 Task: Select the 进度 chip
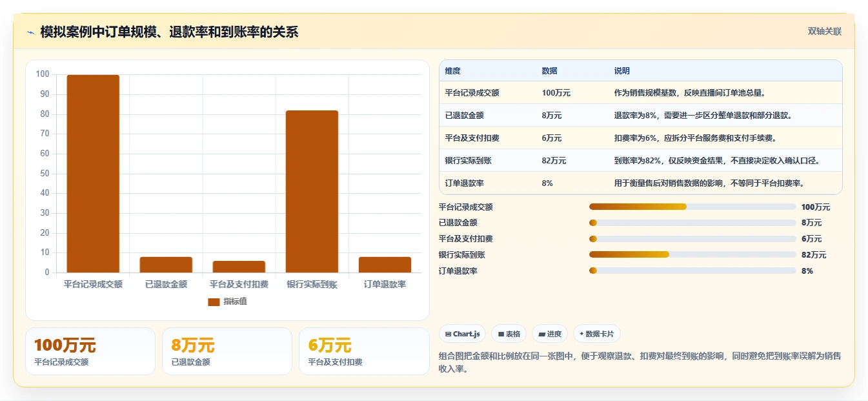pos(550,334)
